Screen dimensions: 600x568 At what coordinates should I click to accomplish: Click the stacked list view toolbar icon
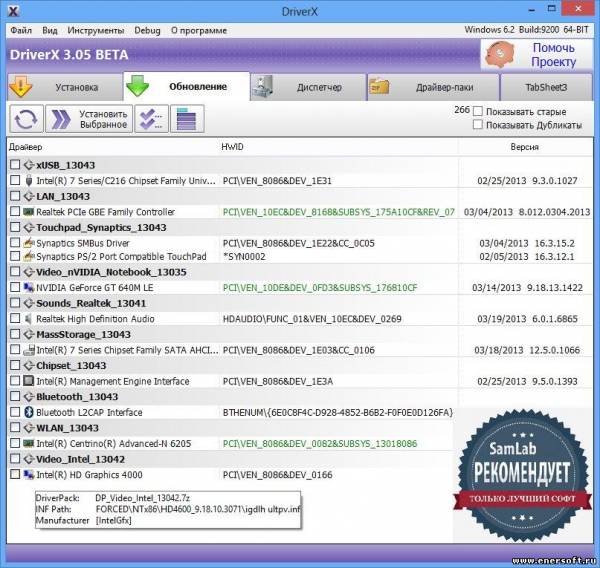[187, 119]
